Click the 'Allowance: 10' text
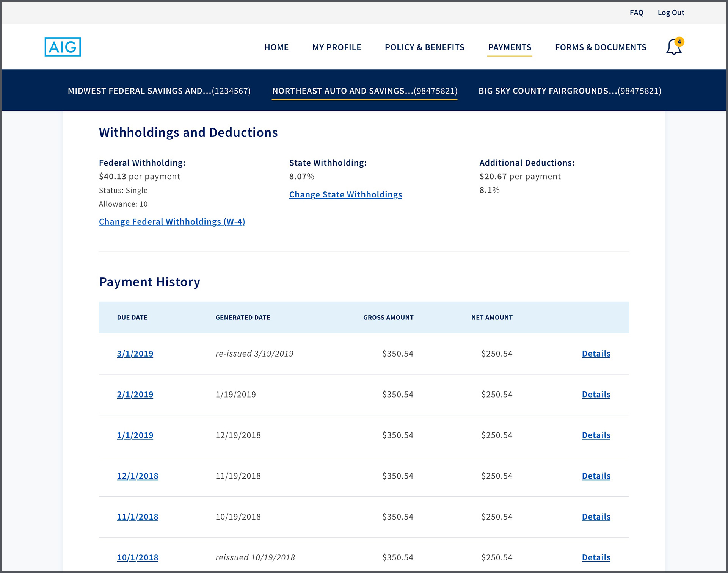Screen dimensions: 728x573 click(x=123, y=204)
